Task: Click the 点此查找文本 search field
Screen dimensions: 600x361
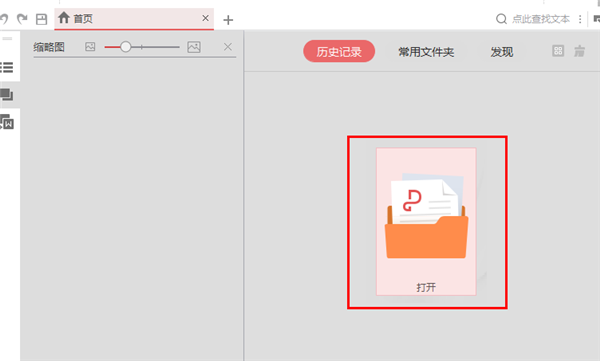Action: [541, 19]
